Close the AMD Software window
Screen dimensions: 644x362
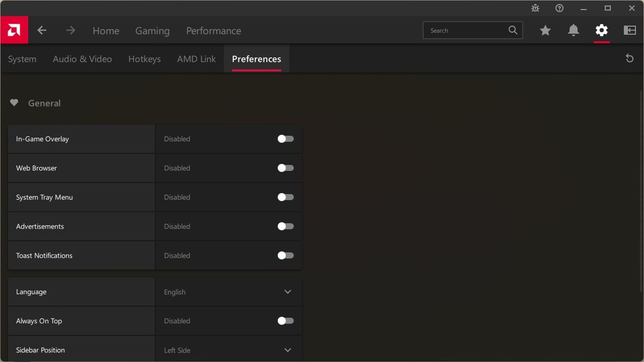pos(632,8)
